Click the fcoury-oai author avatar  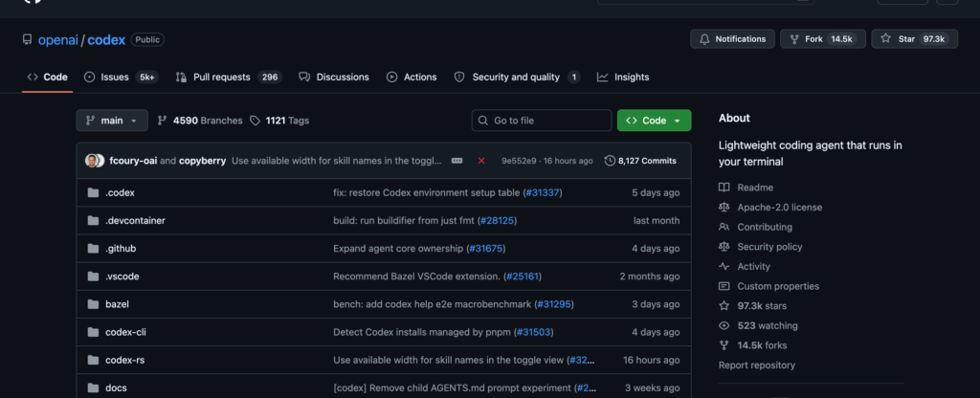point(93,161)
